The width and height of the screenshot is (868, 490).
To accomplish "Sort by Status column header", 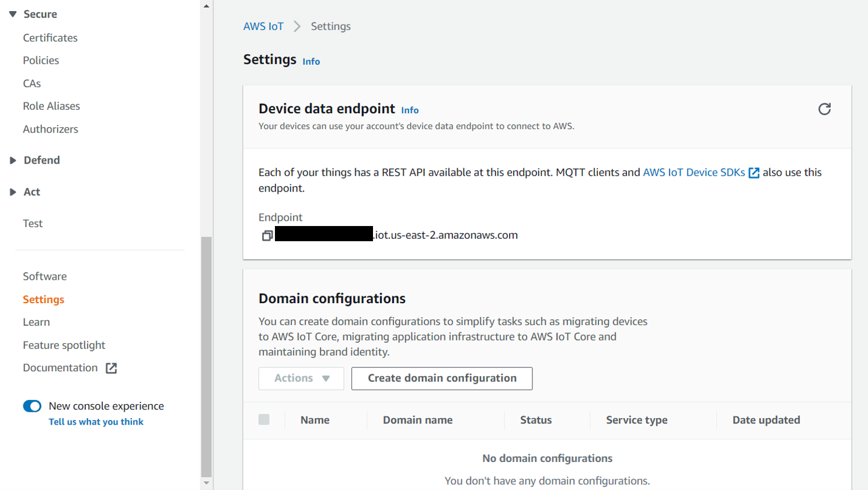I will 536,420.
